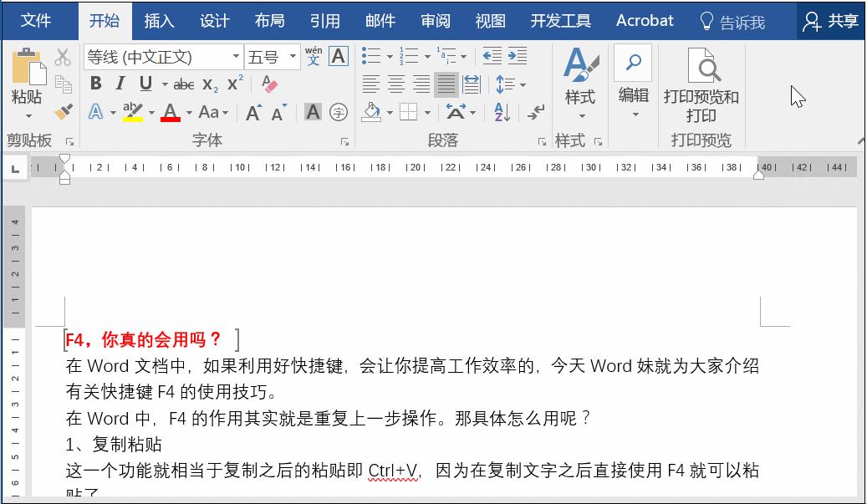This screenshot has width=867, height=504.
Task: Open the 审阅 ribbon tab
Action: pos(435,21)
